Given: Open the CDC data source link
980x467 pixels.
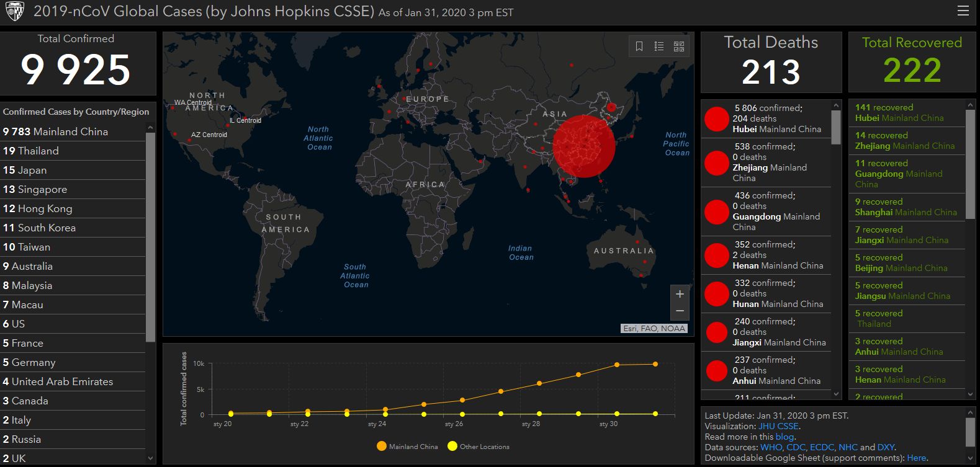Looking at the screenshot, I should tap(796, 447).
